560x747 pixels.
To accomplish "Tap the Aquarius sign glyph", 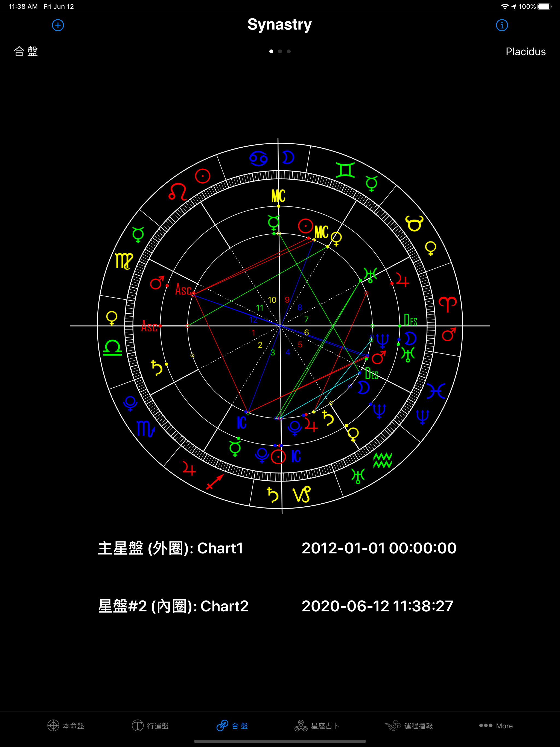I will coord(383,460).
